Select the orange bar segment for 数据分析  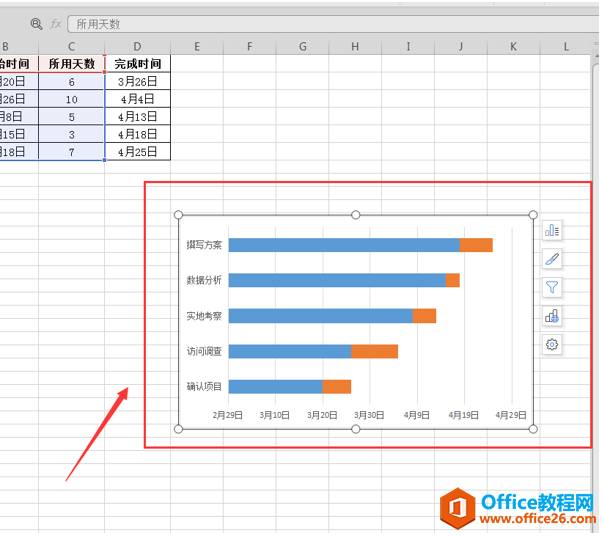pyautogui.click(x=455, y=281)
